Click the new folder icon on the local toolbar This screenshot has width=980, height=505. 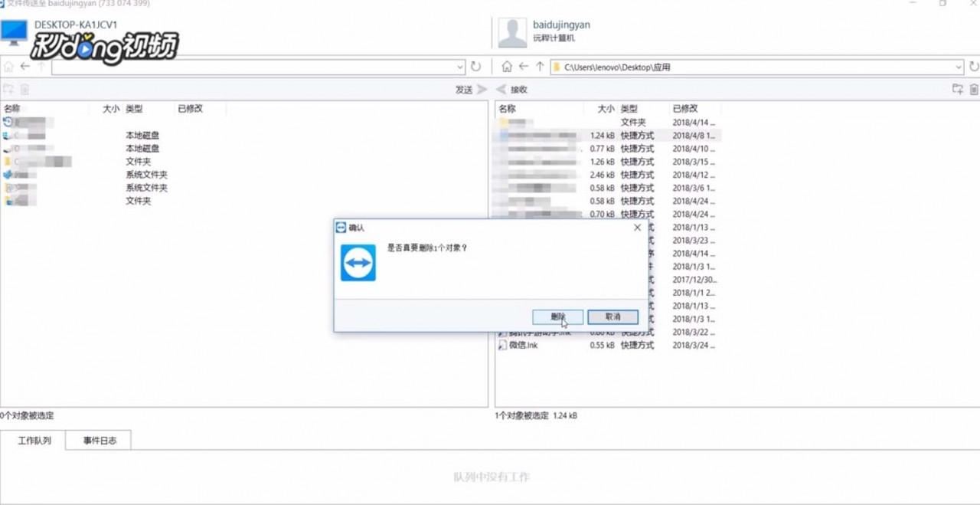pos(10,89)
